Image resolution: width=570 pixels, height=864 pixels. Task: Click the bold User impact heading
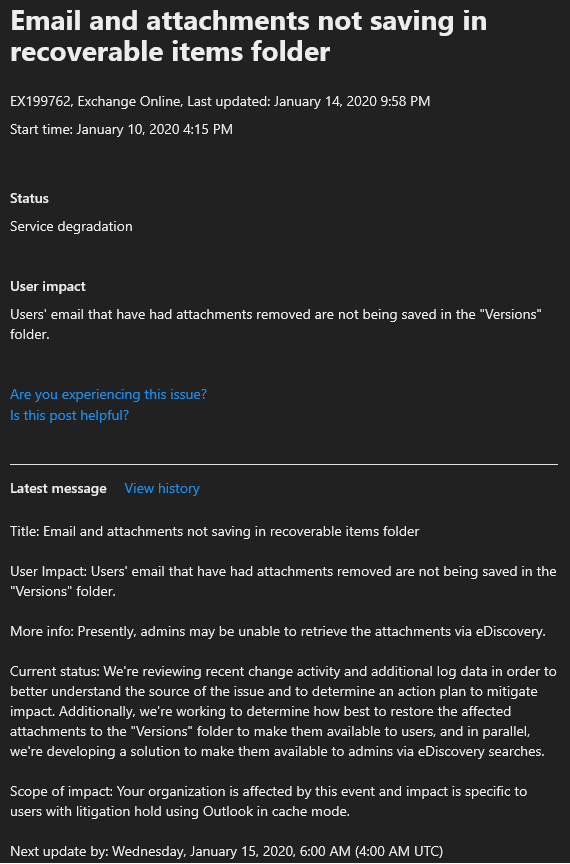click(48, 287)
